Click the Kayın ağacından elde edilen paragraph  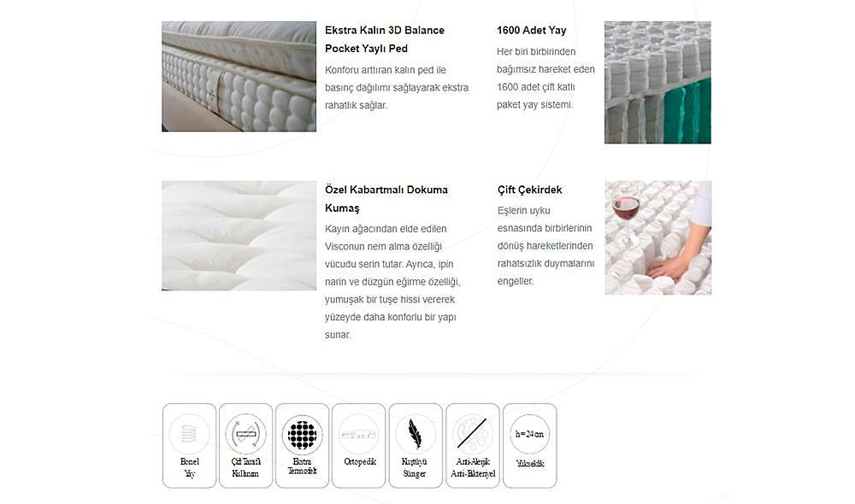tap(392, 282)
